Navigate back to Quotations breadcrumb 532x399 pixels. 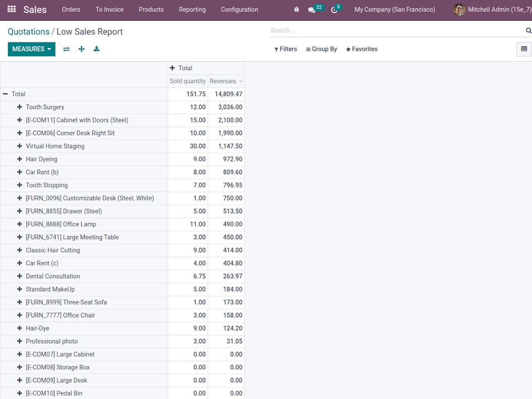pyautogui.click(x=29, y=32)
